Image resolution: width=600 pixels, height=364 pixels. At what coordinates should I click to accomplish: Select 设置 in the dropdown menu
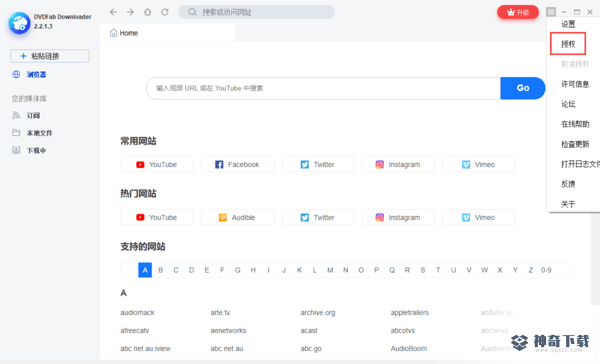568,24
